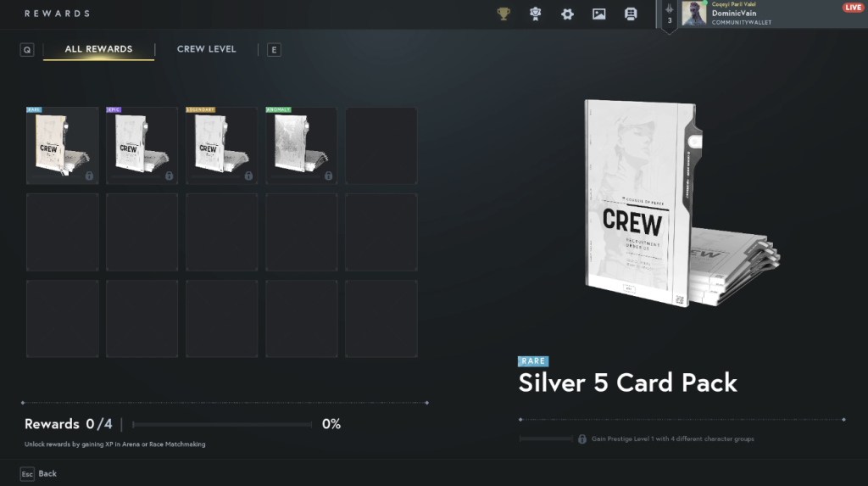Click the DominicVain username
This screenshot has height=486, width=868.
coord(734,14)
